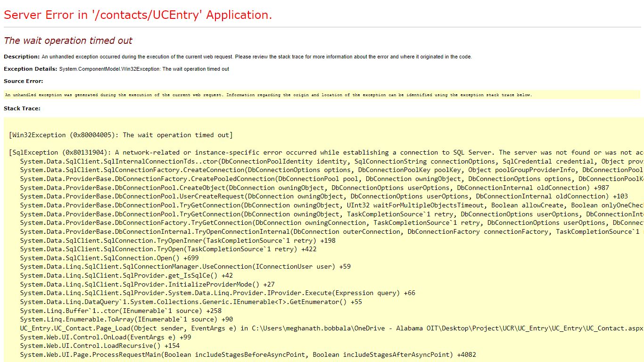Click the 'Exception Details:' label
This screenshot has height=362, width=644.
pos(31,69)
